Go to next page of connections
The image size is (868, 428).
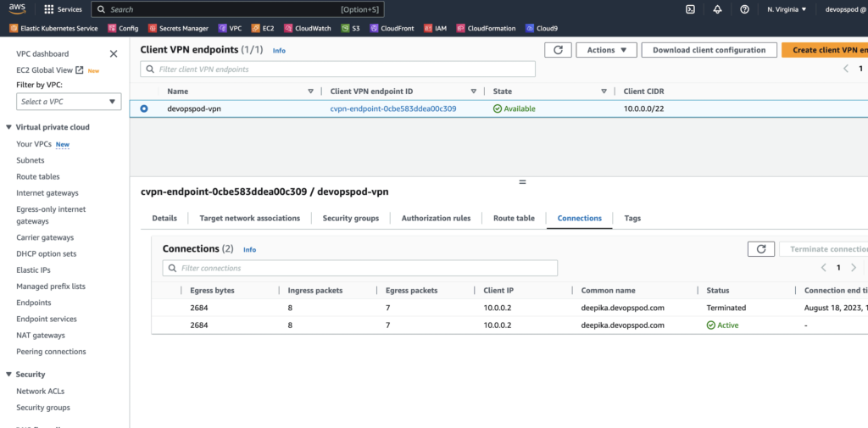tap(854, 268)
